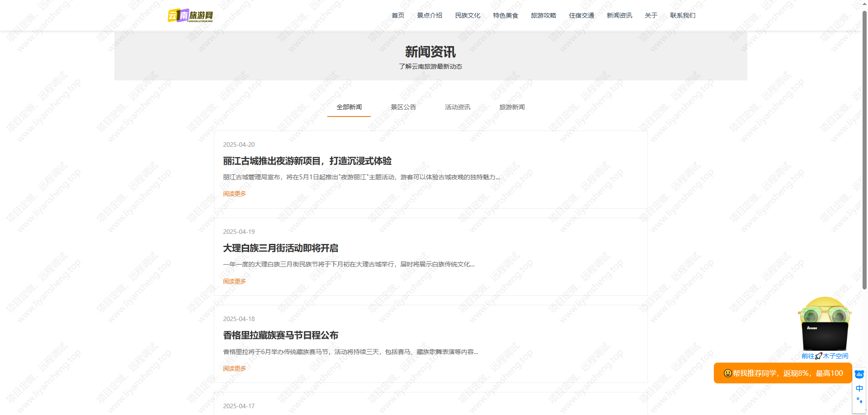Click the date 2025-04-19
This screenshot has width=868, height=415.
point(239,232)
